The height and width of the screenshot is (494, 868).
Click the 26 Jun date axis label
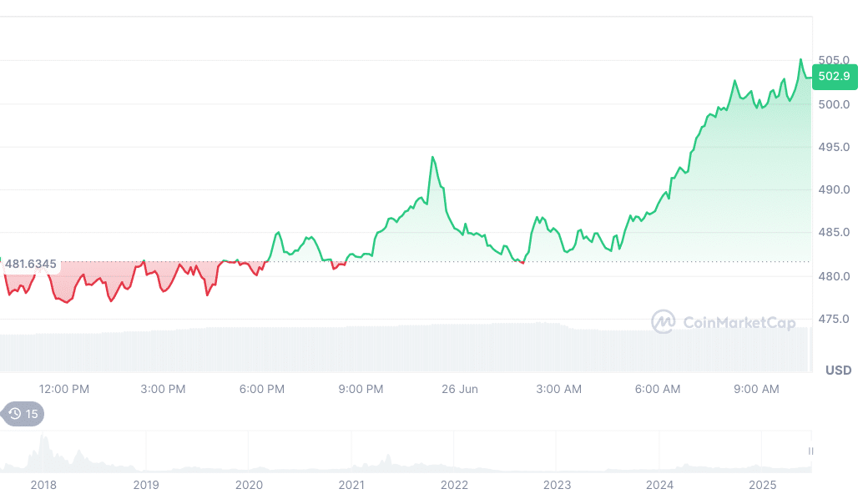point(460,389)
